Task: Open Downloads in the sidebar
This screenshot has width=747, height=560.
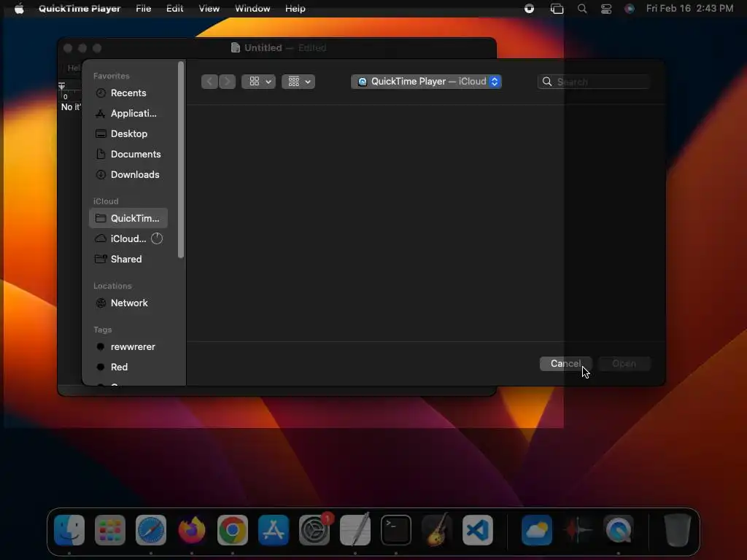Action: click(128, 175)
